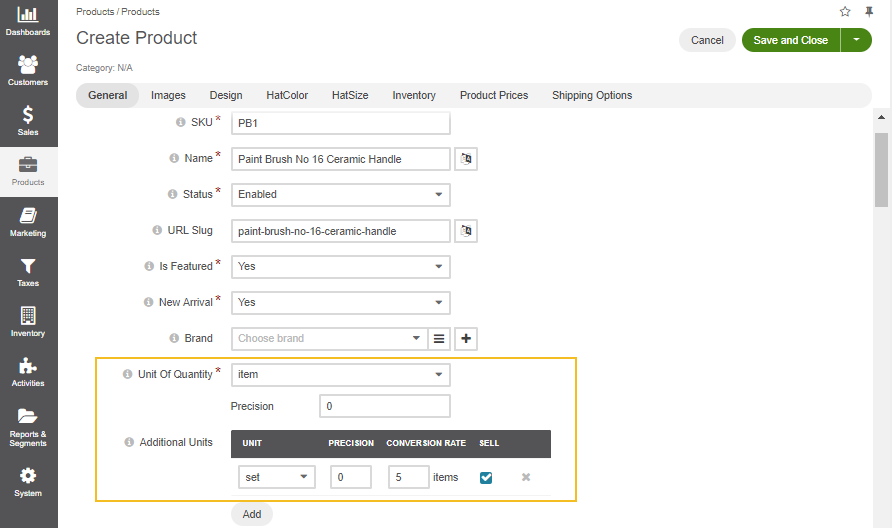The width and height of the screenshot is (892, 528).
Task: Switch to the Shipping Options tab
Action: coord(592,96)
